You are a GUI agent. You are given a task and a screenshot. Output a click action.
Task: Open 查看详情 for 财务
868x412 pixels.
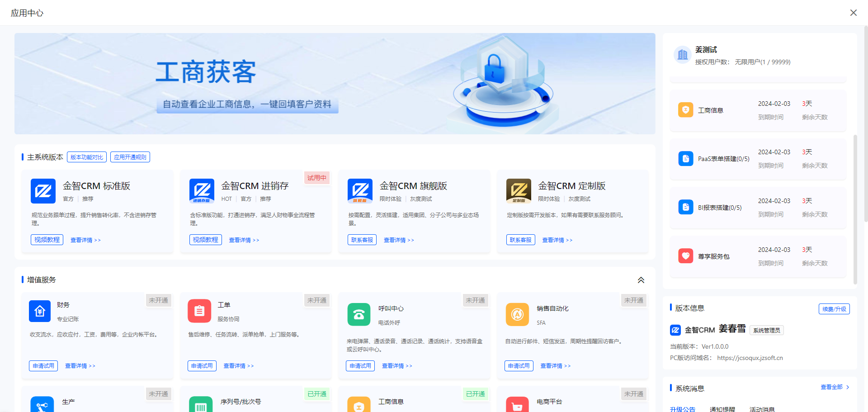click(80, 366)
